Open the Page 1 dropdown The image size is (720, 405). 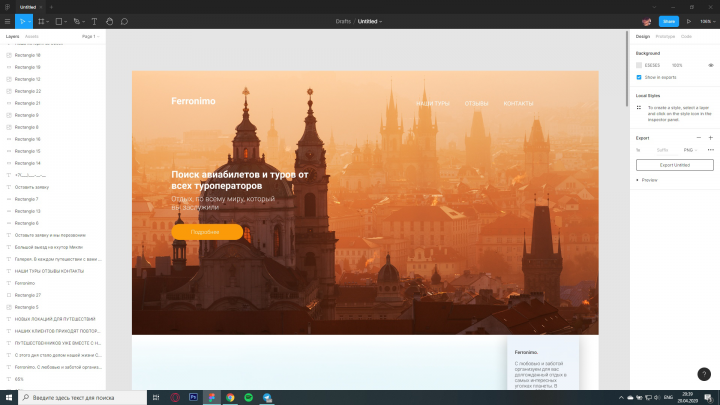click(90, 36)
